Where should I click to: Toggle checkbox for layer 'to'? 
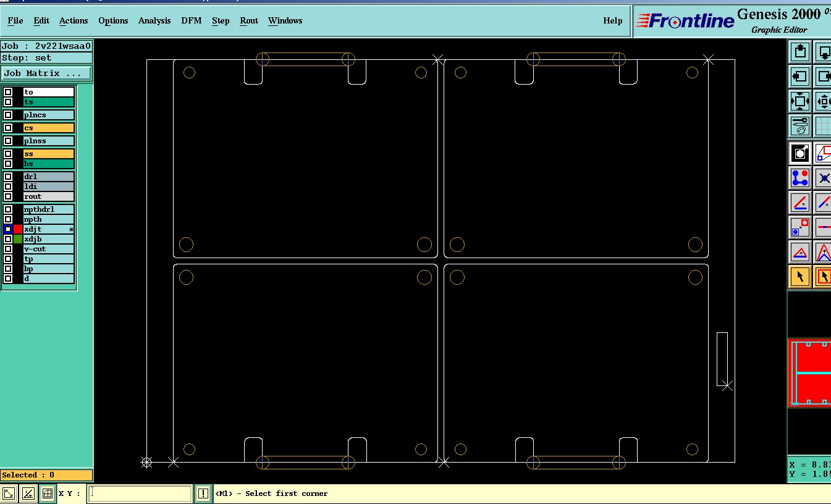click(x=8, y=92)
